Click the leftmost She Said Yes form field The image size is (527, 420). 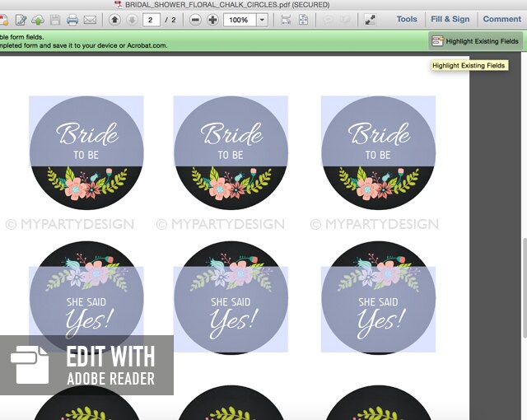coord(86,310)
